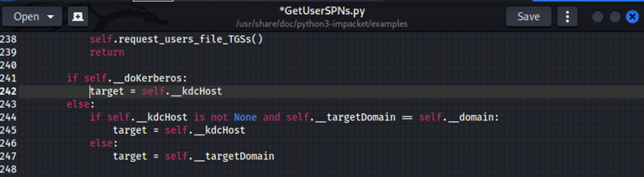The height and width of the screenshot is (177, 644).
Task: Click line number 246 in gutter
Action: 8,143
